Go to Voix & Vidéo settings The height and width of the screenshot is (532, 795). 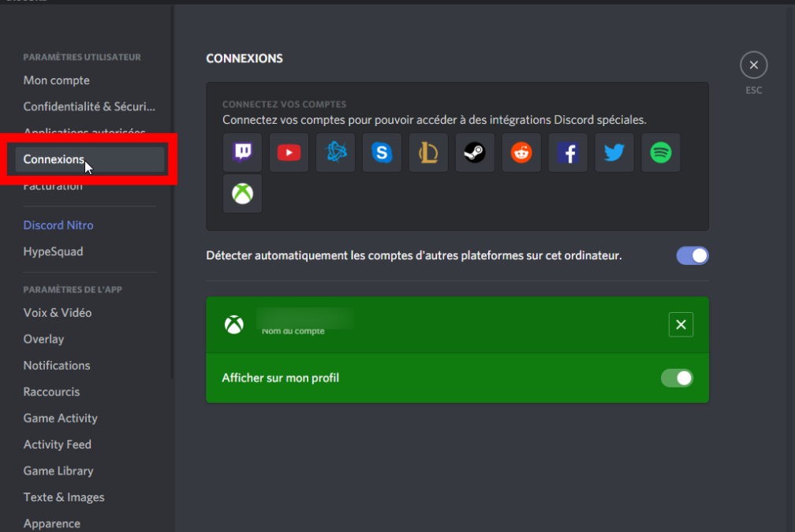click(58, 313)
